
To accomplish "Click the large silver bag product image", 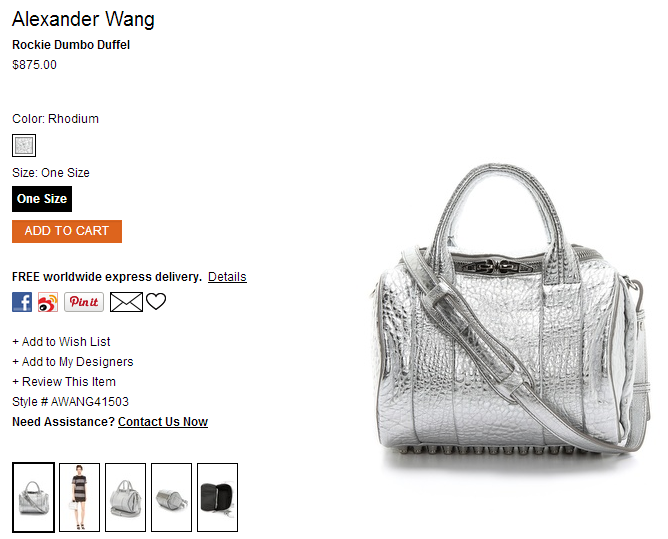I will pos(510,313).
